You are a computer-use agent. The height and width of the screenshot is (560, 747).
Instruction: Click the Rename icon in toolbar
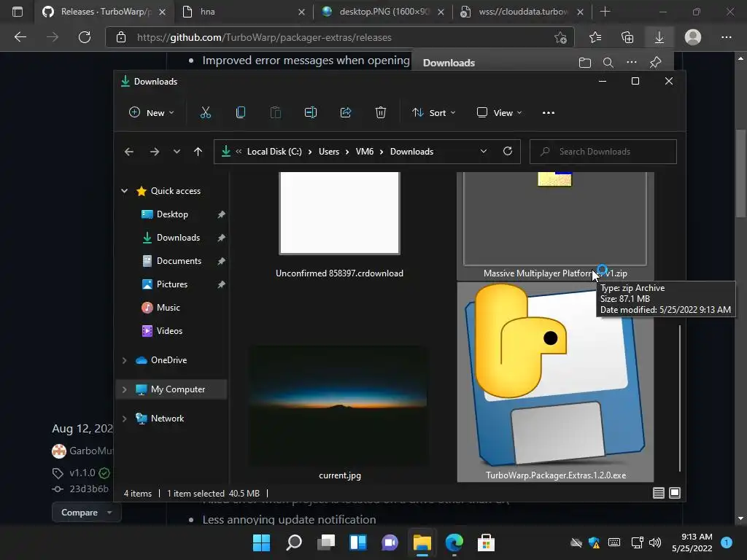click(x=311, y=112)
